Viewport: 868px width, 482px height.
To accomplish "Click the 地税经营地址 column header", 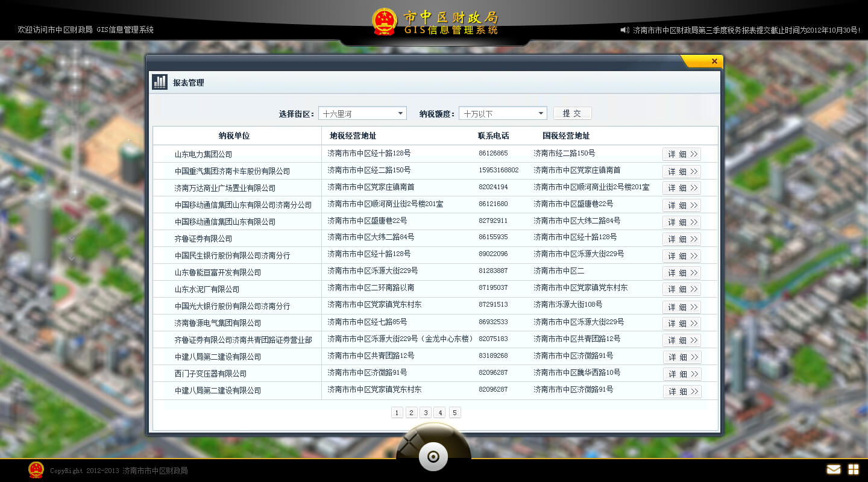I will pyautogui.click(x=353, y=136).
